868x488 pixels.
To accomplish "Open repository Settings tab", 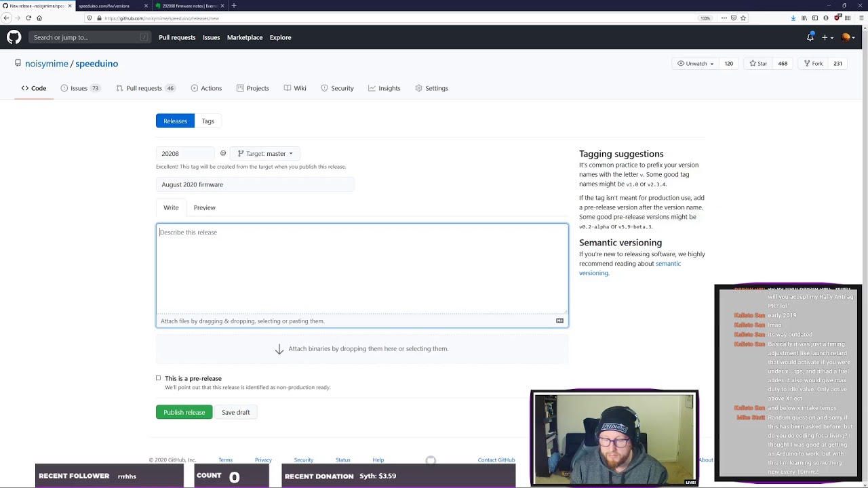I will point(432,88).
